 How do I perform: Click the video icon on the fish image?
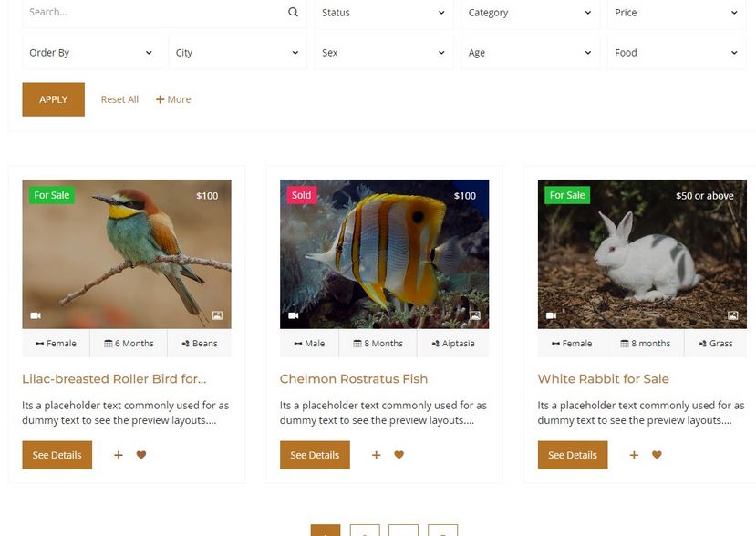tap(293, 315)
